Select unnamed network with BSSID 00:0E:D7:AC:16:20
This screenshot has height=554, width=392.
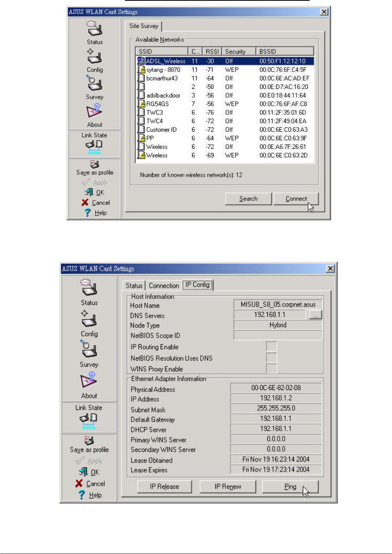click(225, 87)
